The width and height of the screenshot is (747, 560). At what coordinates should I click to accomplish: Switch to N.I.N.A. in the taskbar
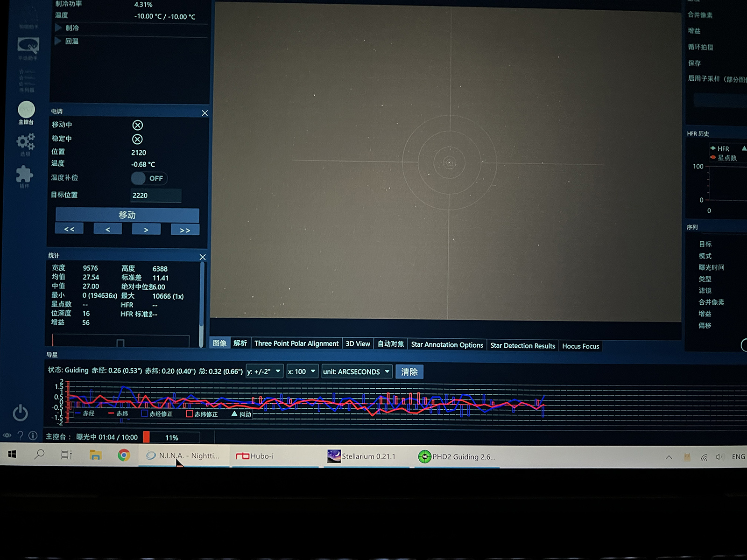click(x=183, y=455)
